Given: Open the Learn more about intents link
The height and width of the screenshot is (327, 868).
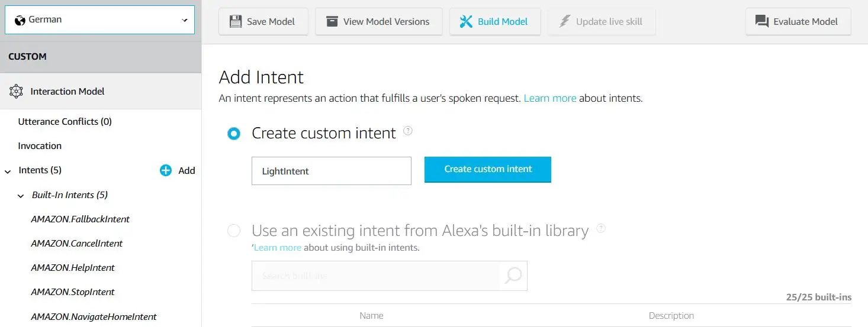Looking at the screenshot, I should coord(550,98).
